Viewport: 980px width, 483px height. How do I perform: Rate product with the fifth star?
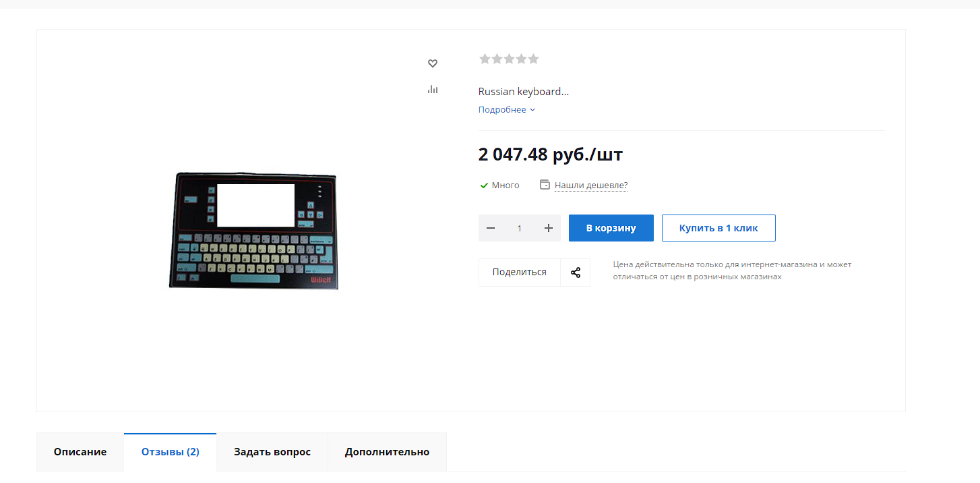pos(534,59)
